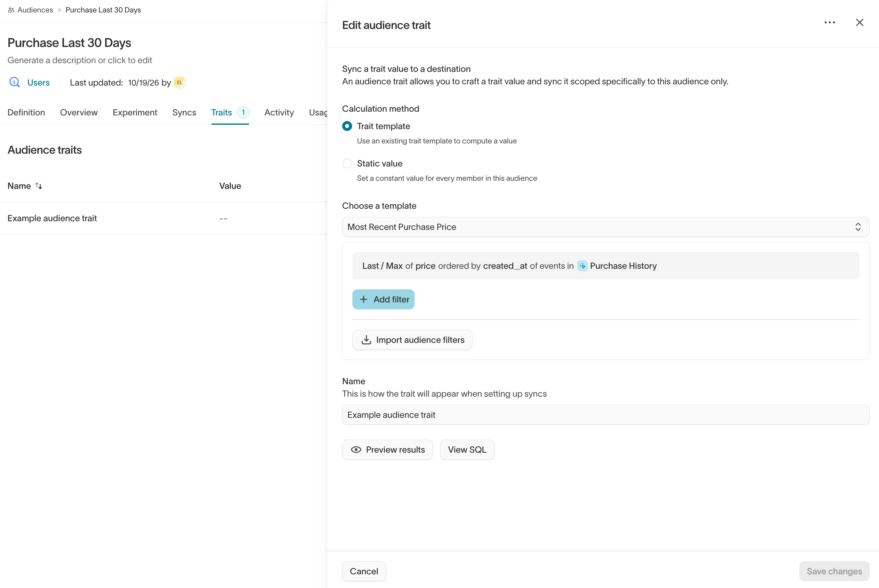The width and height of the screenshot is (879, 588).
Task: Click Import audience filters button
Action: click(x=412, y=340)
